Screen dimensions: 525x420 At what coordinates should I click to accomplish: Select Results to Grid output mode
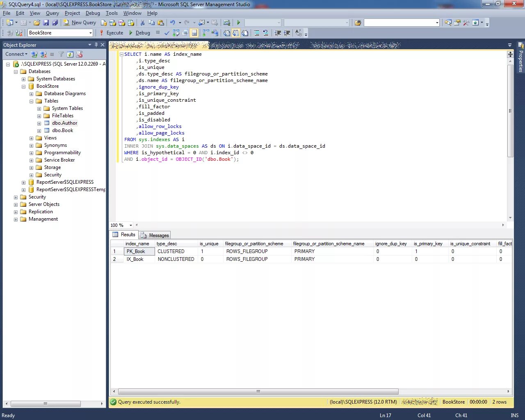coord(236,33)
